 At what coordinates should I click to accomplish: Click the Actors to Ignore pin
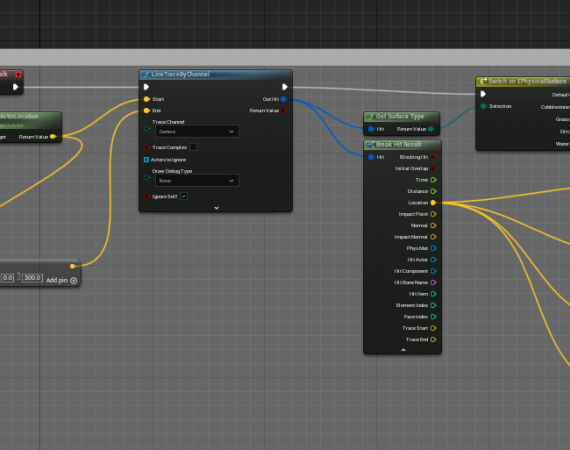[x=146, y=160]
